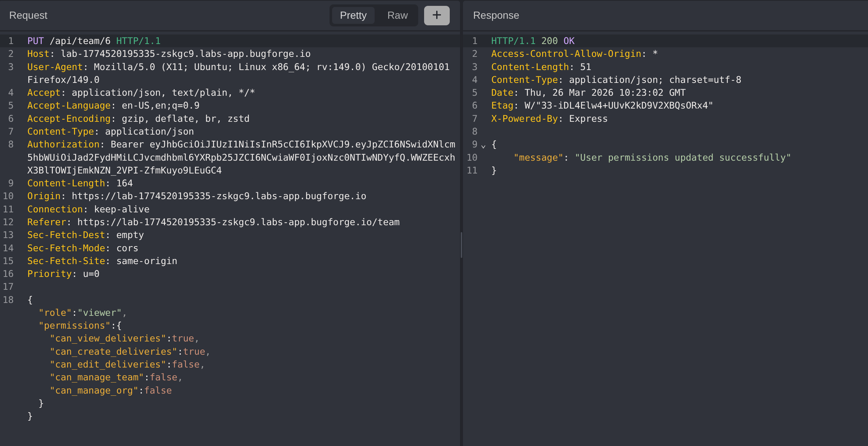
Task: Collapse the JSON response body chevron
Action: click(483, 146)
